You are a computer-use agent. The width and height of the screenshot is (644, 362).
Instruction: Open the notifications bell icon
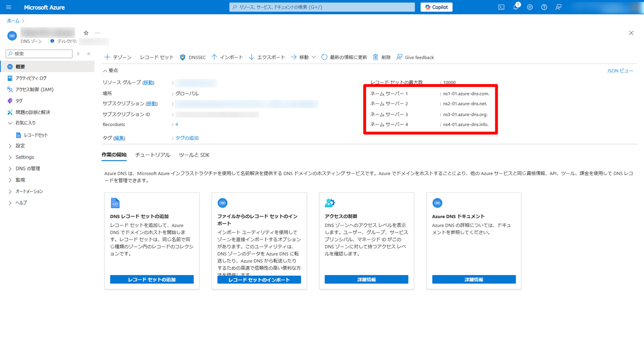[x=516, y=7]
